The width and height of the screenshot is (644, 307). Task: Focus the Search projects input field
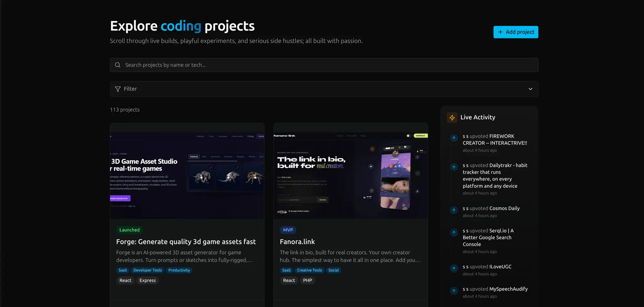(x=324, y=65)
